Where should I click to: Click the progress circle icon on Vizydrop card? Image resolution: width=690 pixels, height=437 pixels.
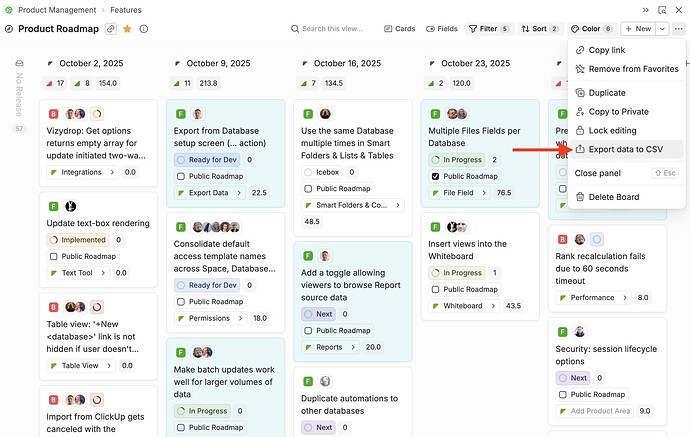pyautogui.click(x=97, y=114)
